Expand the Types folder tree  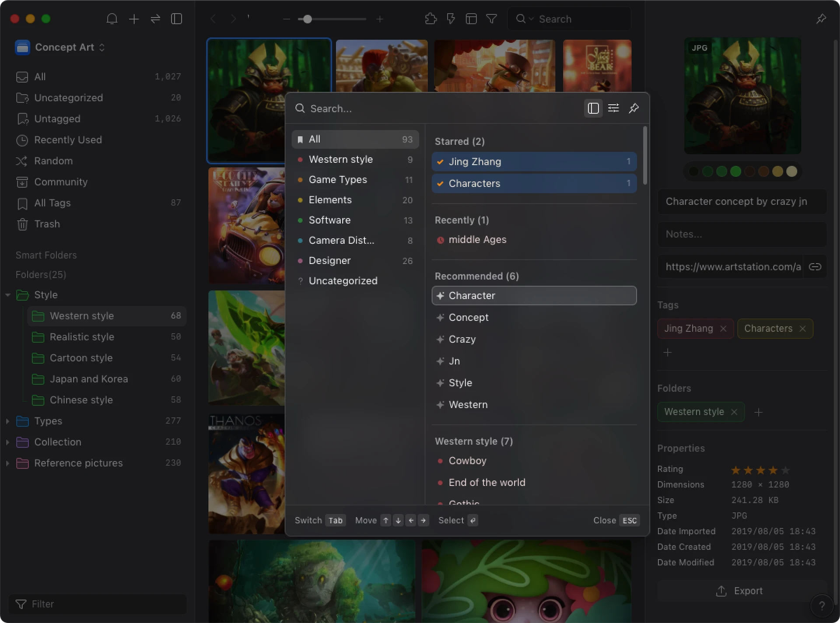click(7, 421)
